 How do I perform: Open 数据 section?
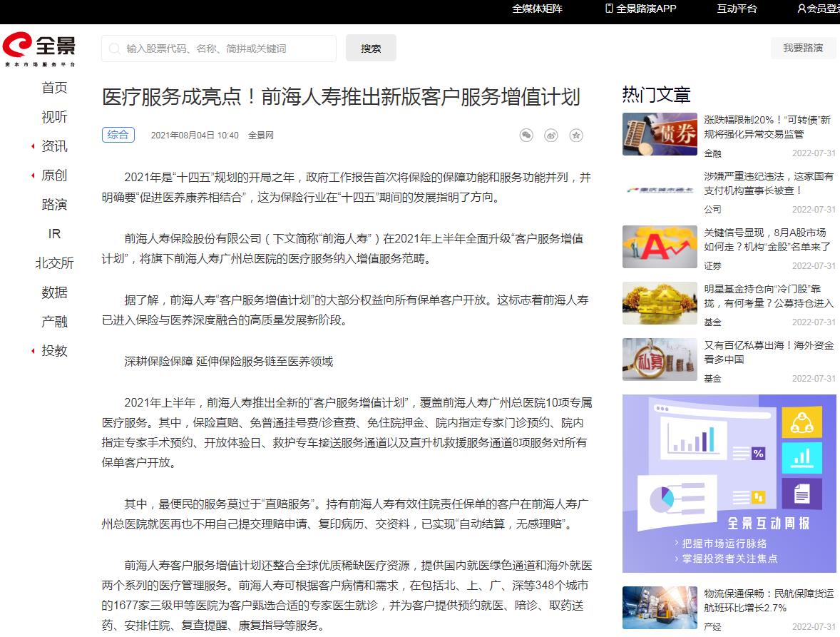[x=54, y=292]
